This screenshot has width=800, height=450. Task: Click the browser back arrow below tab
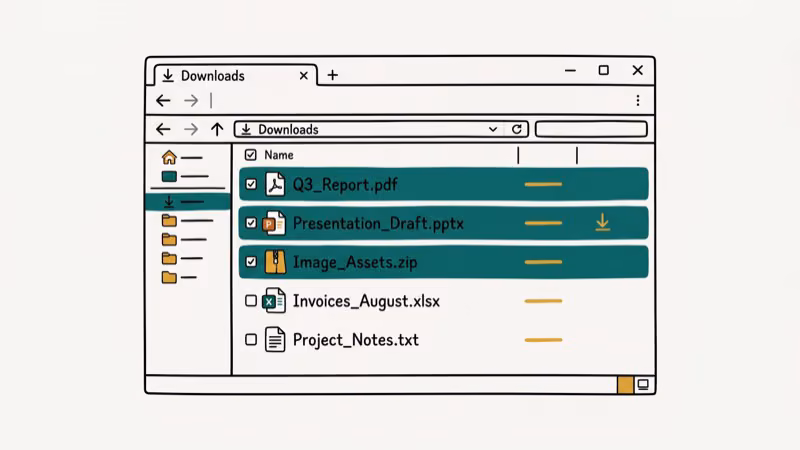(x=163, y=101)
